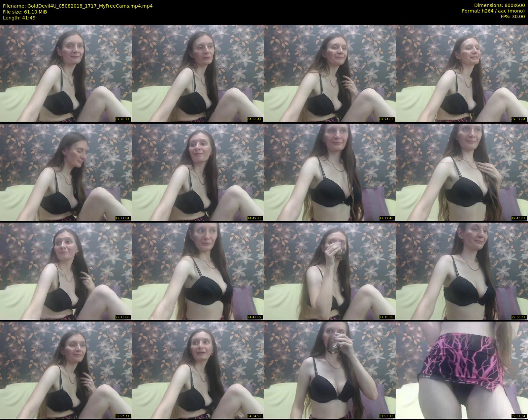Select the frame at 24:42.09
Image resolution: width=528 pixels, height=420 pixels.
pos(198,271)
